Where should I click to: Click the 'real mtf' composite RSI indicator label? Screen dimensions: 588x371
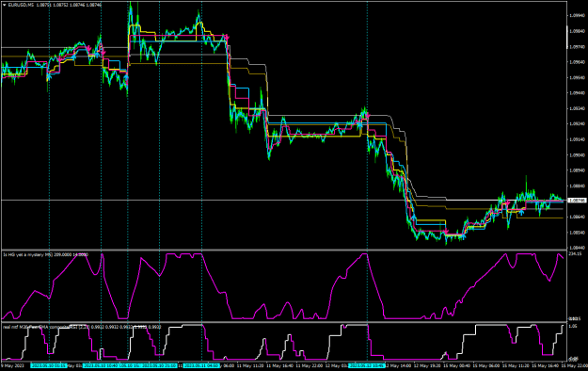pyautogui.click(x=82, y=327)
